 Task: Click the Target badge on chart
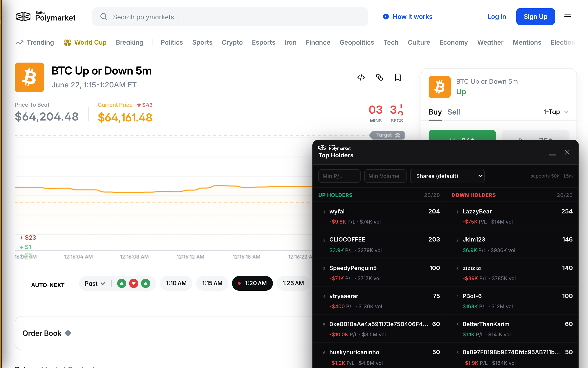click(x=387, y=135)
